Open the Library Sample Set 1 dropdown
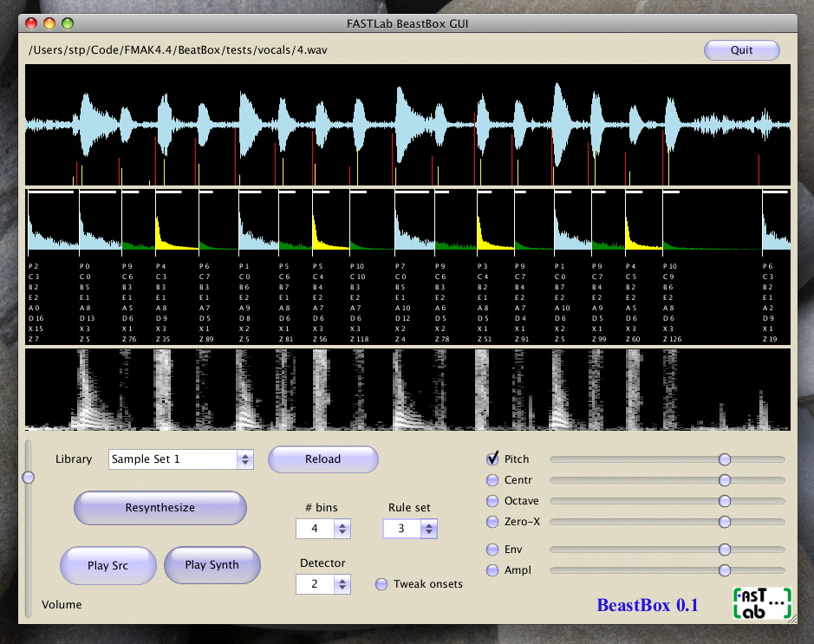The height and width of the screenshot is (644, 814). (180, 459)
